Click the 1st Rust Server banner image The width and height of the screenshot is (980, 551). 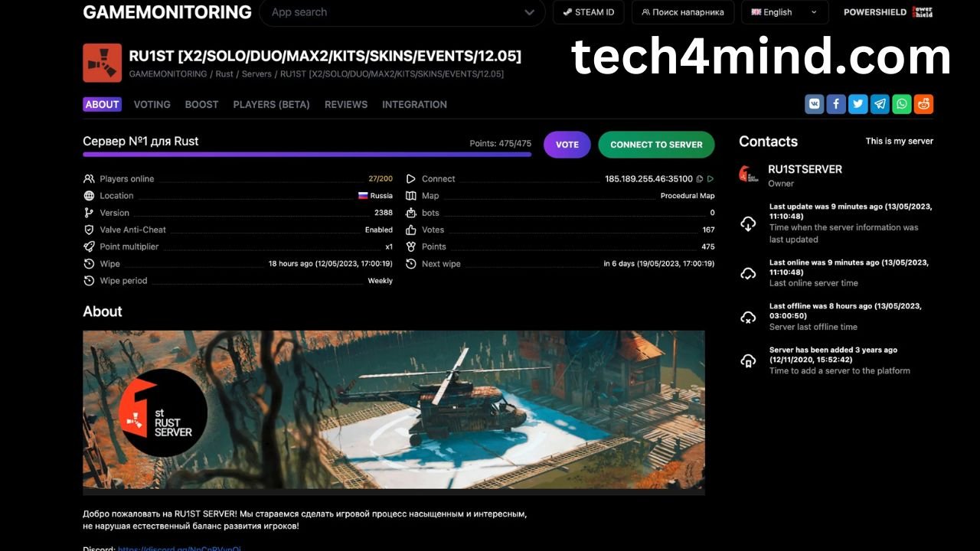coord(394,412)
